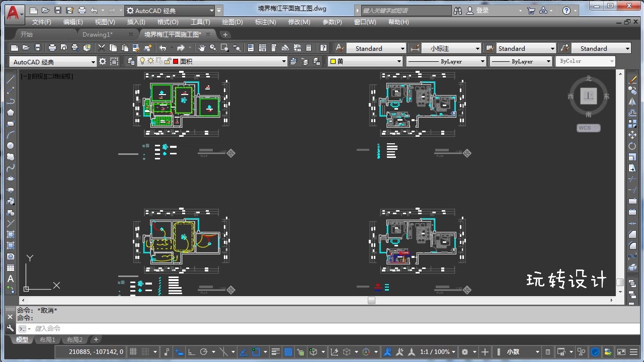
Task: Click the Text Style icon
Action: pos(340,48)
